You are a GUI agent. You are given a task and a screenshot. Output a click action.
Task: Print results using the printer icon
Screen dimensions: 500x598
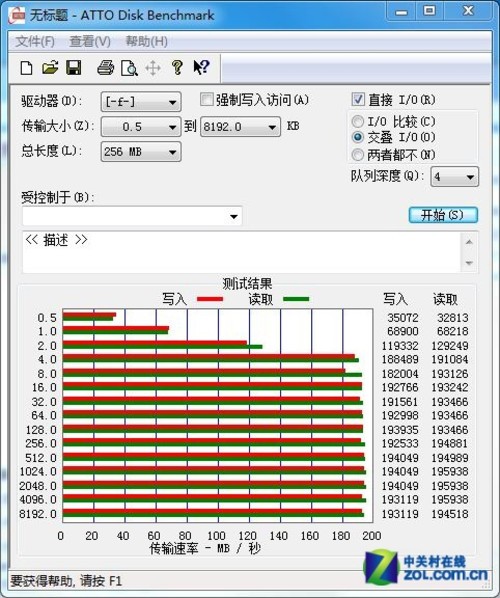(x=105, y=68)
